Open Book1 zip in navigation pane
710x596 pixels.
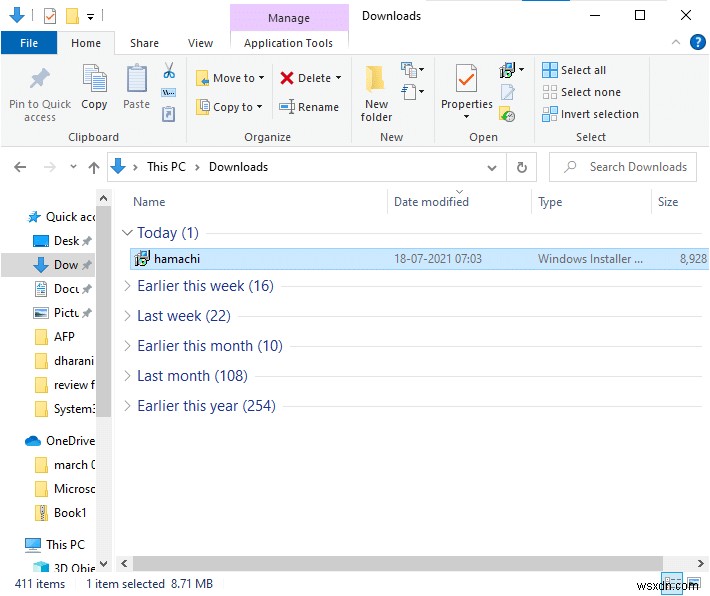[x=61, y=513]
